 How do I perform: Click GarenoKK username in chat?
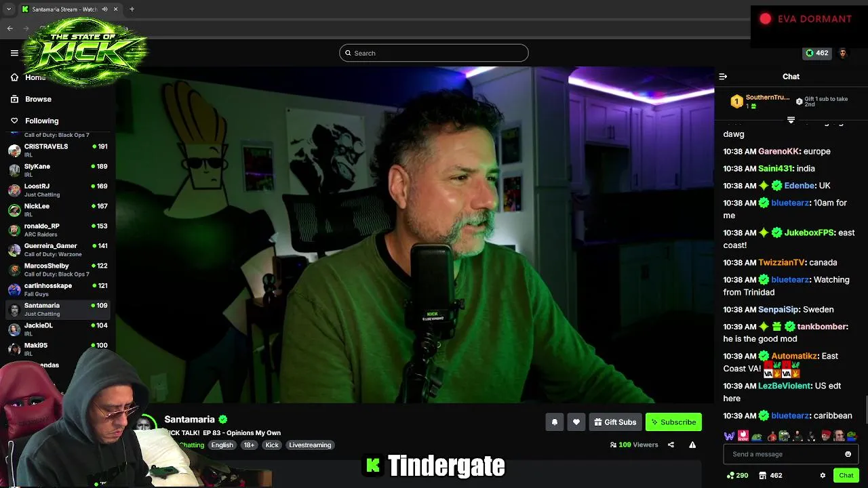778,151
